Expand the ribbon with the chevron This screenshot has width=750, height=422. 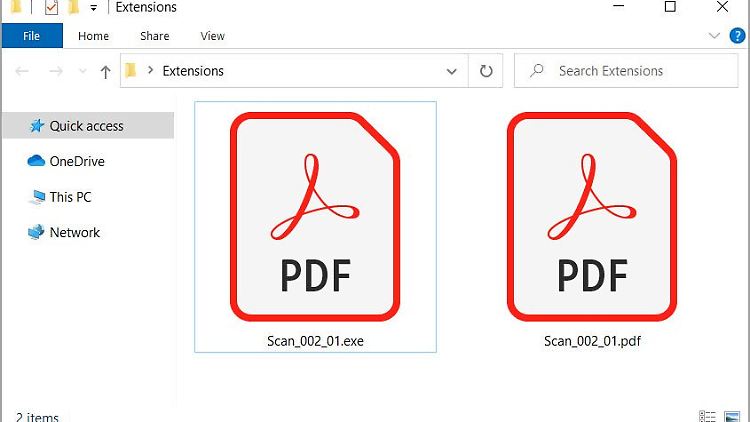click(x=714, y=36)
